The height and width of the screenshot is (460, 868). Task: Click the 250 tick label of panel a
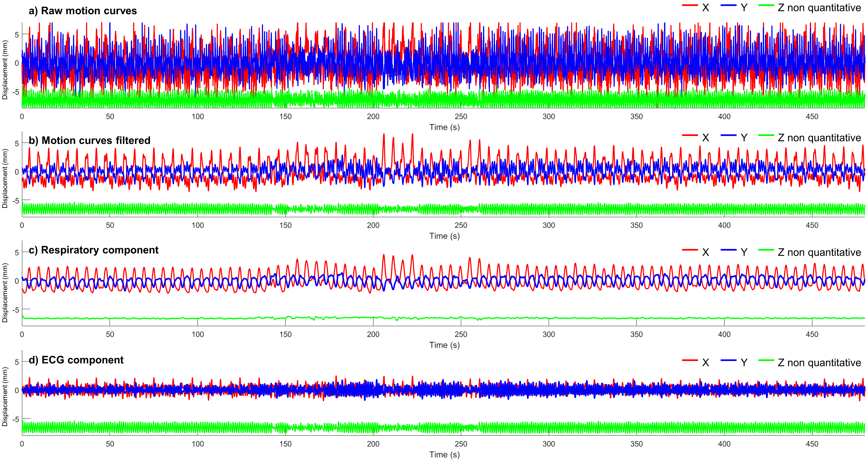point(461,116)
